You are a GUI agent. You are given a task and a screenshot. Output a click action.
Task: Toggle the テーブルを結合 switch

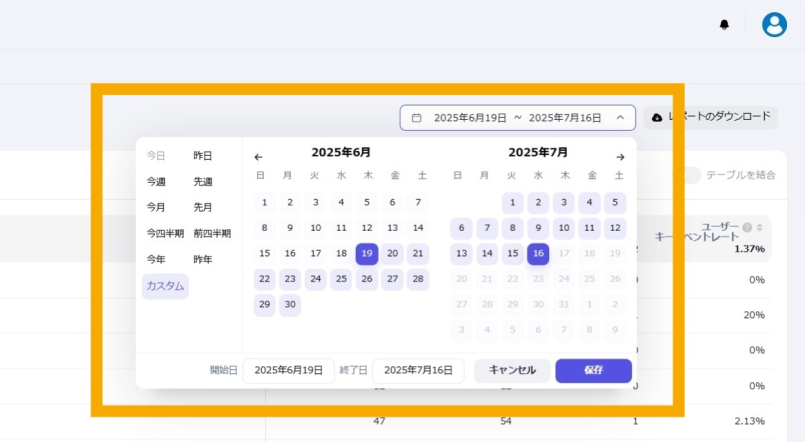(x=688, y=175)
